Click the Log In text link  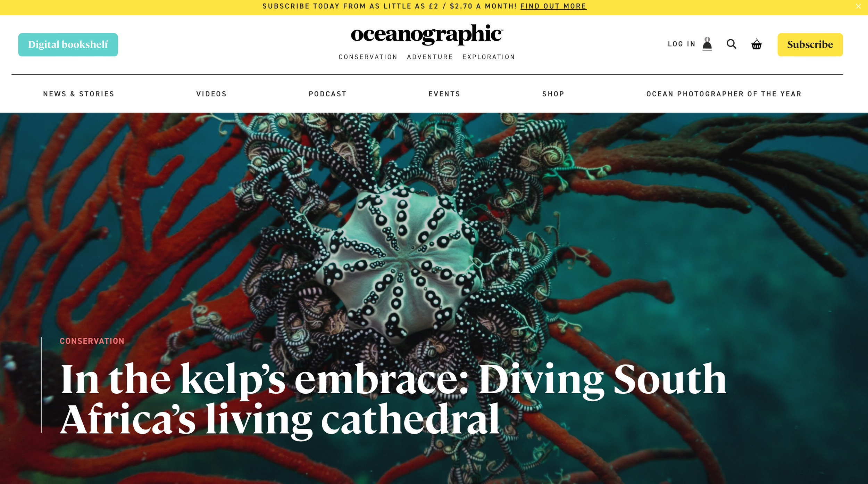tap(682, 44)
